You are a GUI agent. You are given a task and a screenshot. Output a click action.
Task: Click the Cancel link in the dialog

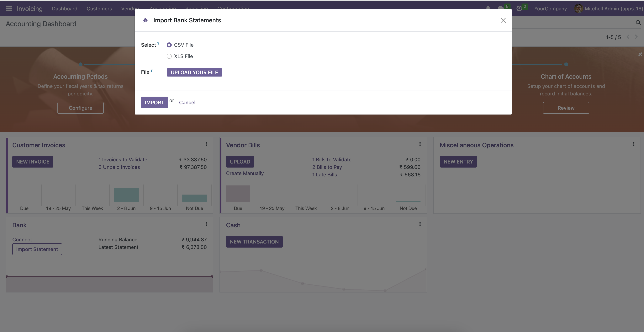187,102
